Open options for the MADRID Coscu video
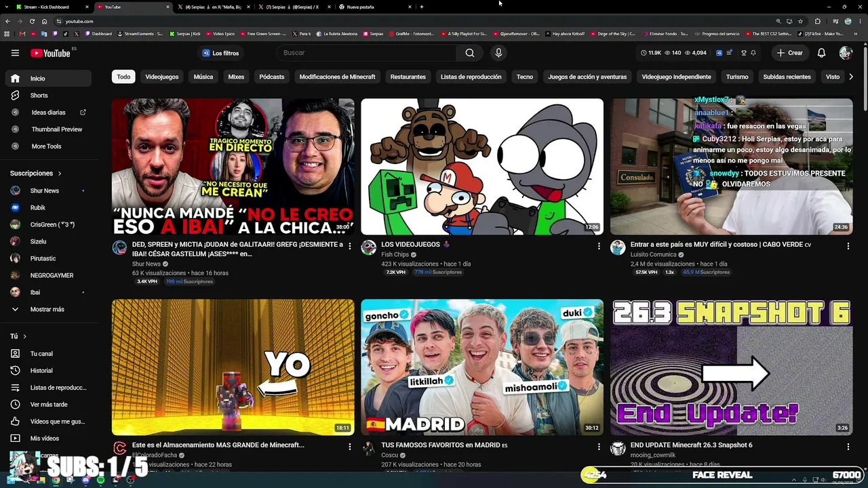868x488 pixels. (599, 447)
